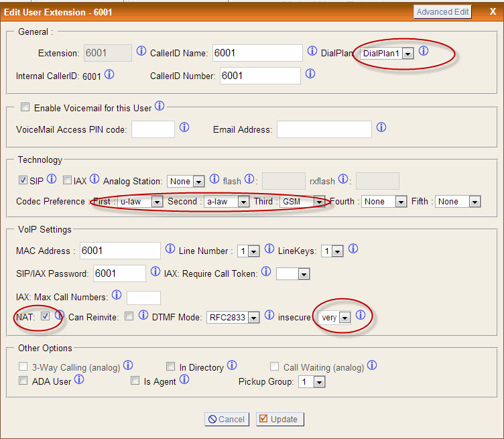504x439 pixels.
Task: Click info icon after CallerID Name field
Action: point(312,51)
